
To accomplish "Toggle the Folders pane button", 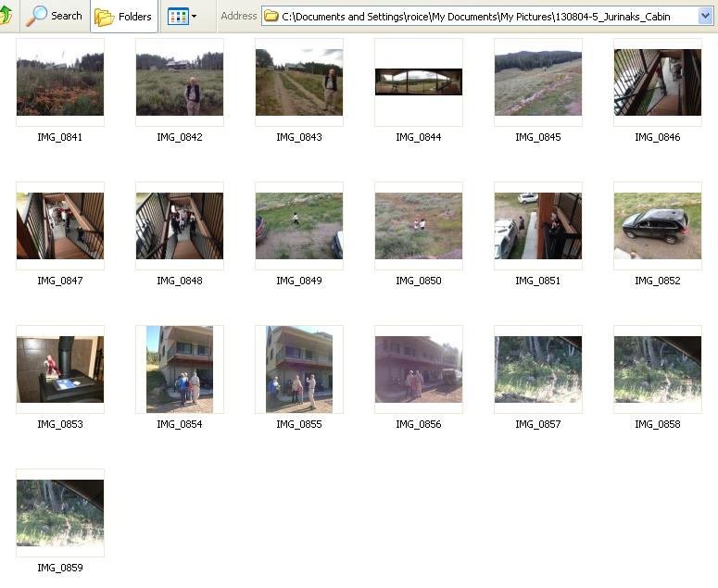I will click(x=123, y=17).
